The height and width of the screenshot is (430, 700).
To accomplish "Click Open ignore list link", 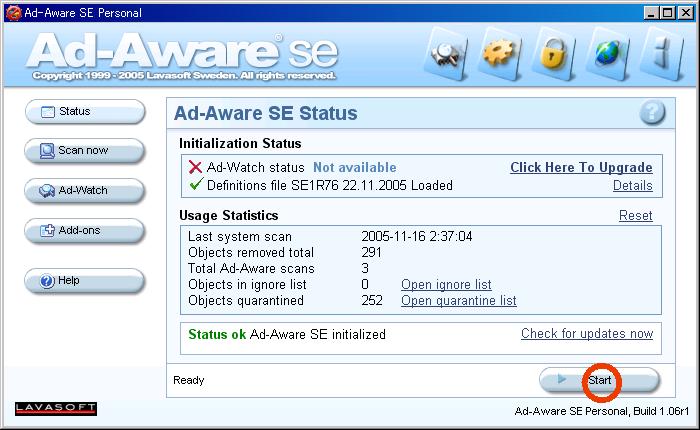I will click(x=446, y=284).
